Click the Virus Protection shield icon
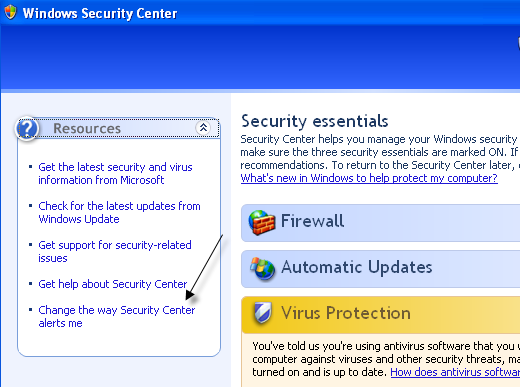The width and height of the screenshot is (520, 387). [263, 313]
